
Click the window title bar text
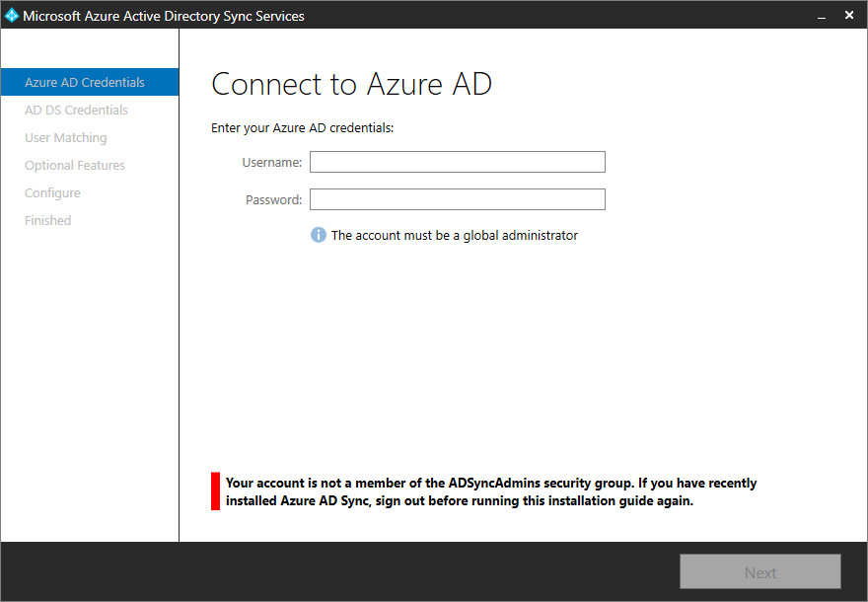point(164,16)
